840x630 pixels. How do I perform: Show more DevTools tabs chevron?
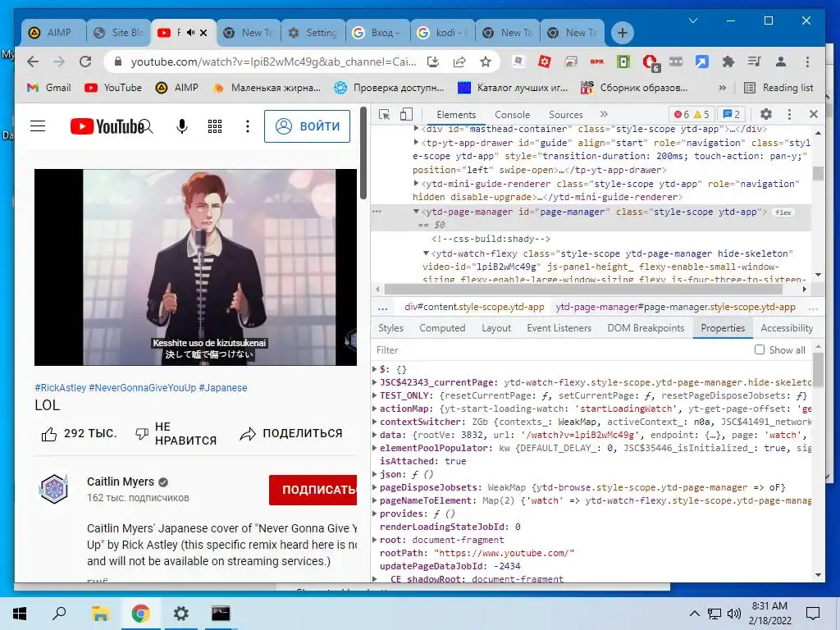[604, 114]
